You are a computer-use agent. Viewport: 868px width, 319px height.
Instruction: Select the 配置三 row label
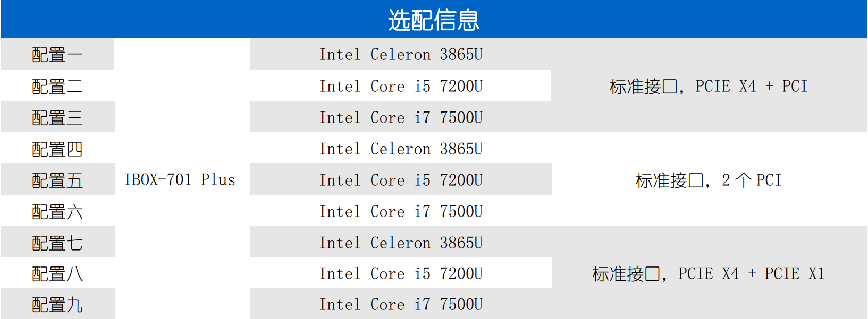click(57, 117)
